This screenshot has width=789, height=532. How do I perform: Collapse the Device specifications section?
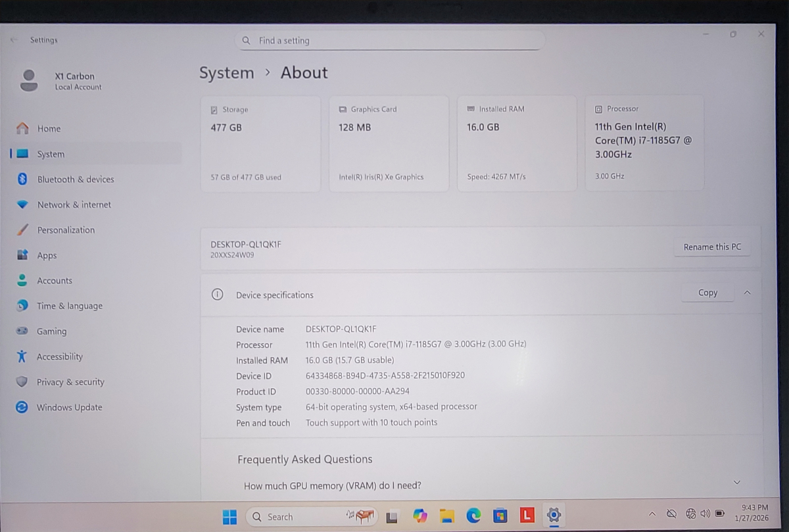tap(747, 293)
